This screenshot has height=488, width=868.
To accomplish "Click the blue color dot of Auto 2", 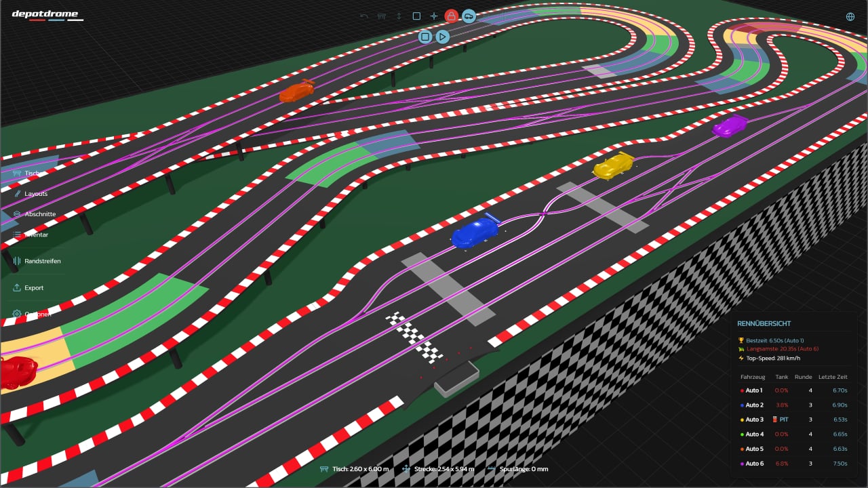I will pyautogui.click(x=743, y=405).
